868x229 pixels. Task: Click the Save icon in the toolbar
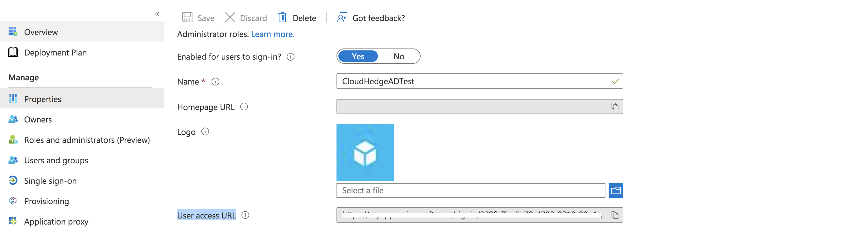[x=188, y=18]
